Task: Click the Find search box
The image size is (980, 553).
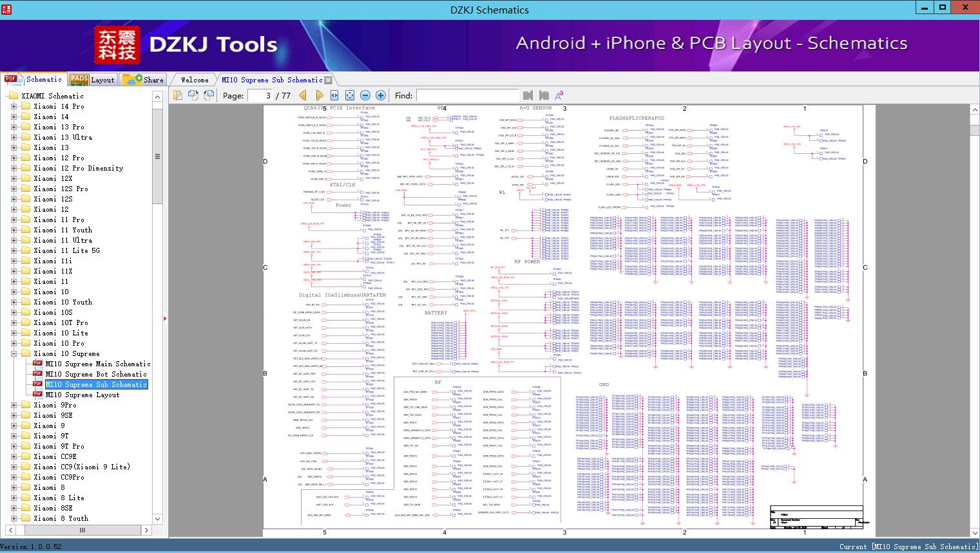Action: (467, 95)
